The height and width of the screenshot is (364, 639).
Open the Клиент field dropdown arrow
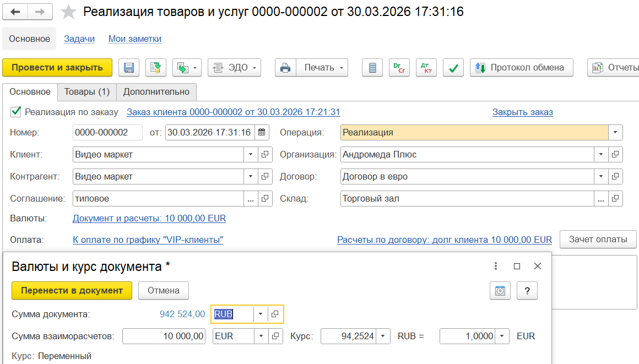point(251,155)
